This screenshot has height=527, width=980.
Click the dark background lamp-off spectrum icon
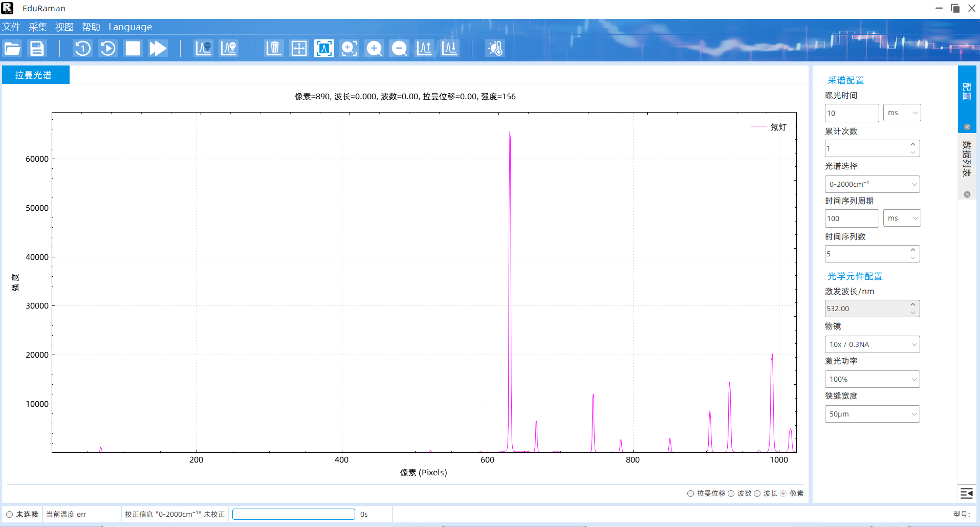[x=203, y=49]
